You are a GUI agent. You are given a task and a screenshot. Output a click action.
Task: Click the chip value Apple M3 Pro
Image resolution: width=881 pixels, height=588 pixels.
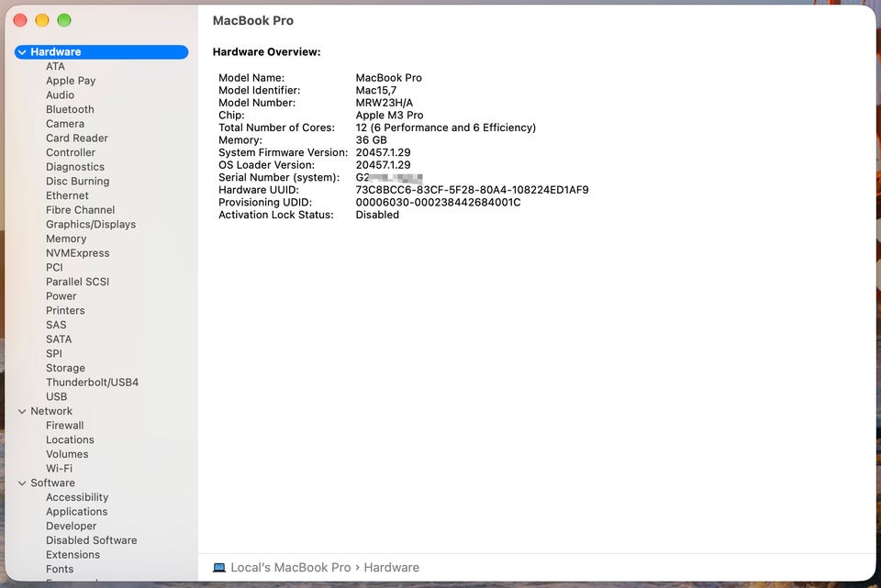tap(389, 116)
